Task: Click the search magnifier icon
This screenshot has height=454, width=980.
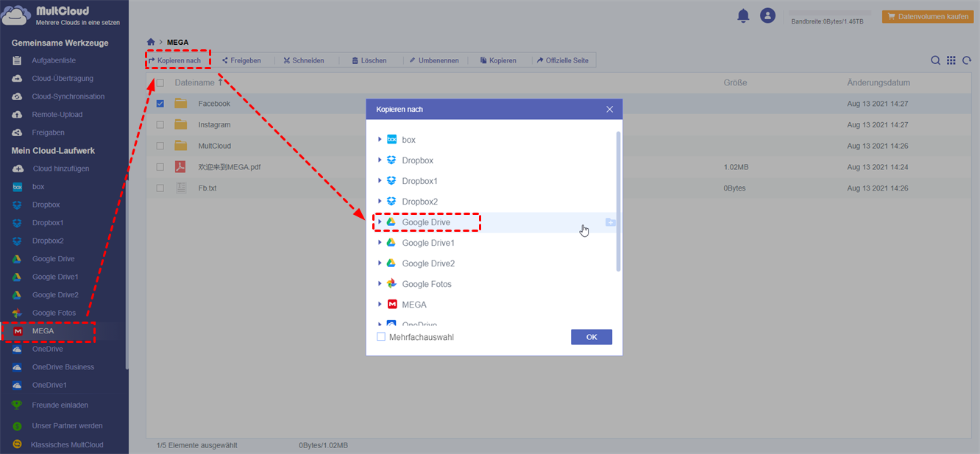Action: (935, 60)
